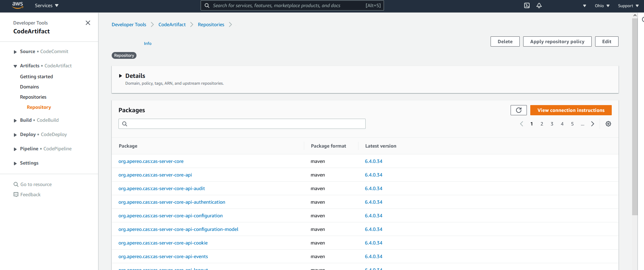Click Repositories breadcrumb
This screenshot has width=644, height=270.
pos(211,24)
